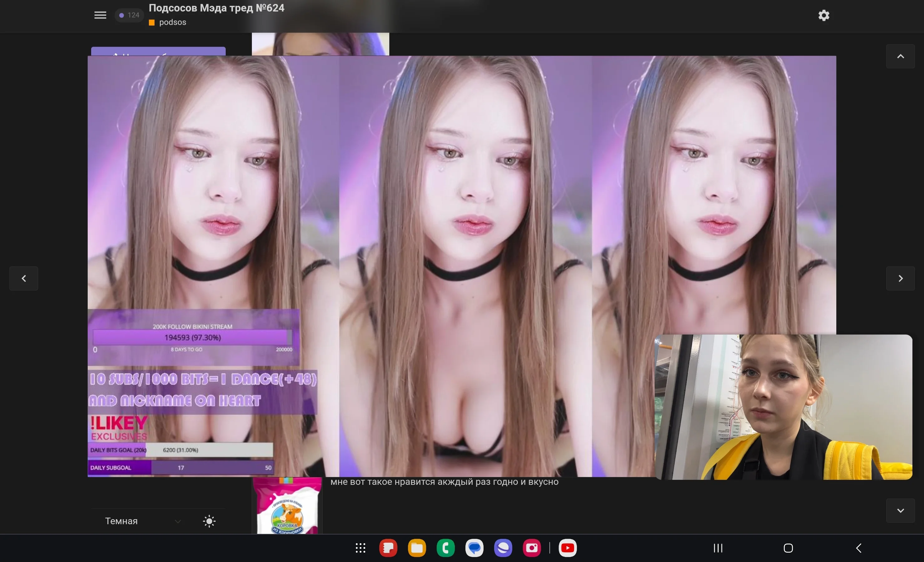This screenshot has height=562, width=924.
Task: Open the hamburger menu
Action: point(100,15)
